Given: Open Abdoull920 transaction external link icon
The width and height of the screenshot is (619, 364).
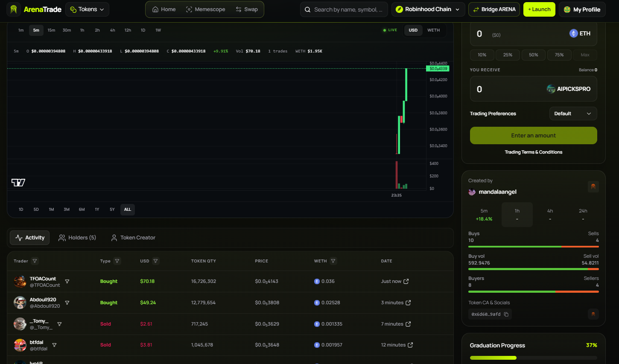Looking at the screenshot, I should 408,303.
